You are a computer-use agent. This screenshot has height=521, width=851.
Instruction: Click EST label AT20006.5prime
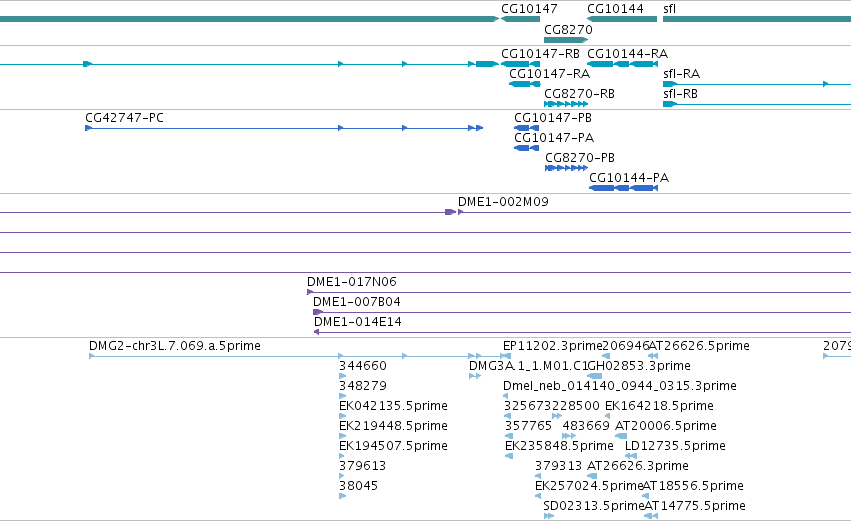tap(666, 426)
